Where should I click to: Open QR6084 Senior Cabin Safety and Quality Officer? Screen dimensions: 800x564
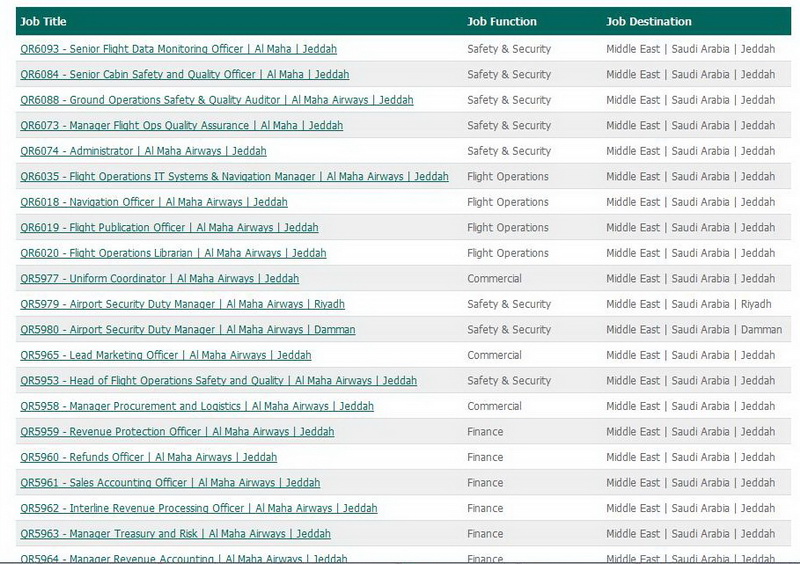coord(185,75)
